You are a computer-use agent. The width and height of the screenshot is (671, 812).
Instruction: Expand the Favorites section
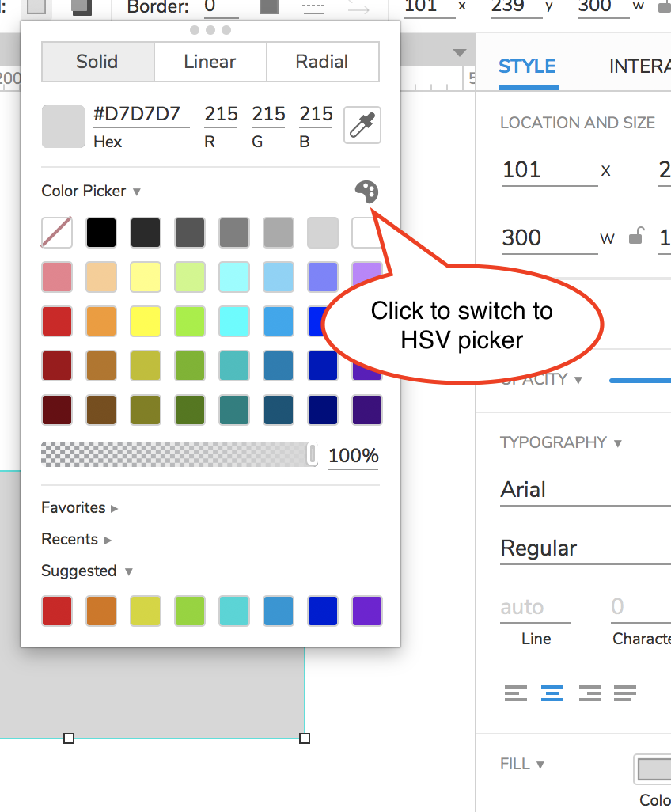tap(80, 507)
